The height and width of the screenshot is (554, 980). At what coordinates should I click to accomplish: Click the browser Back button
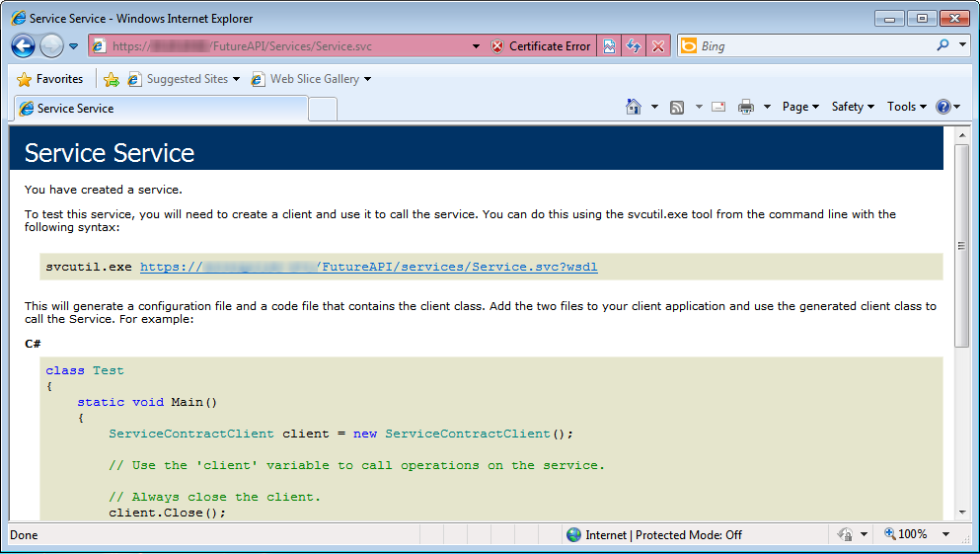click(x=24, y=45)
